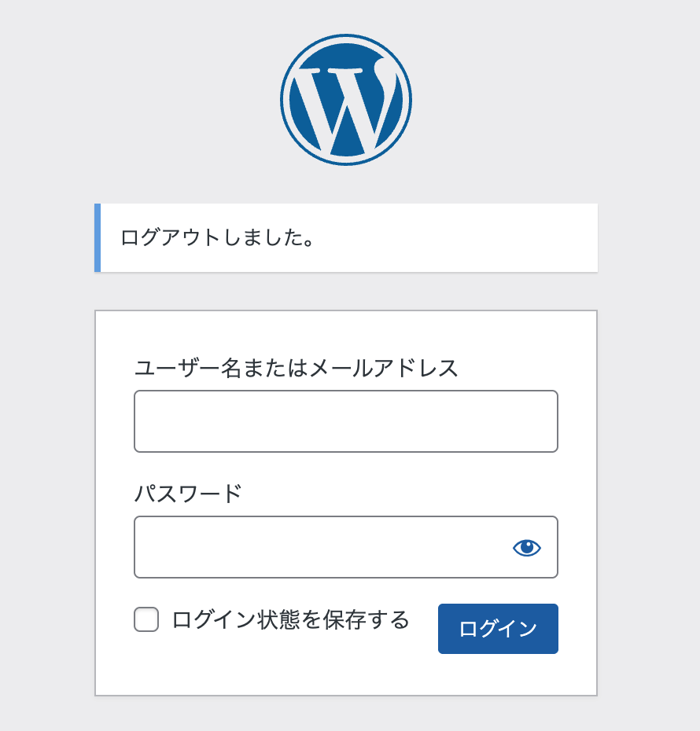Click the blue ログイン button

click(x=498, y=629)
